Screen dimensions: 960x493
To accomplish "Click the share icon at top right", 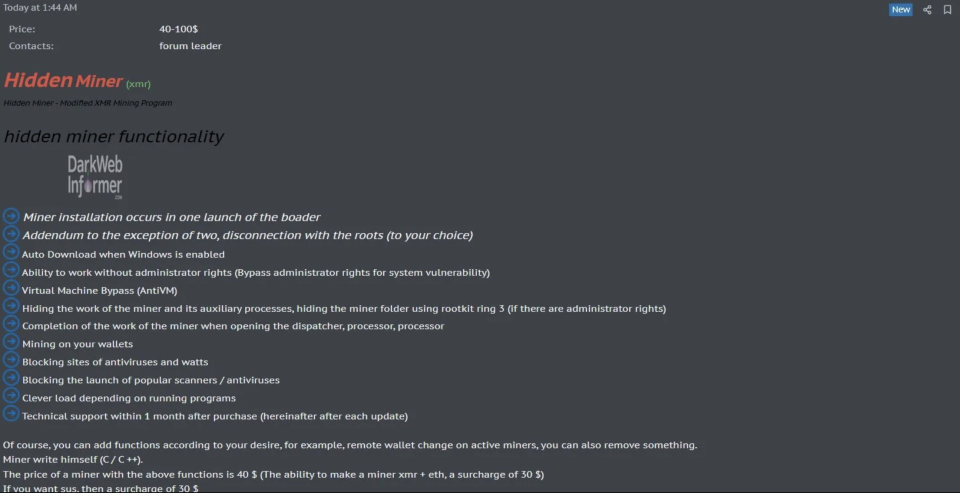I will 927,10.
